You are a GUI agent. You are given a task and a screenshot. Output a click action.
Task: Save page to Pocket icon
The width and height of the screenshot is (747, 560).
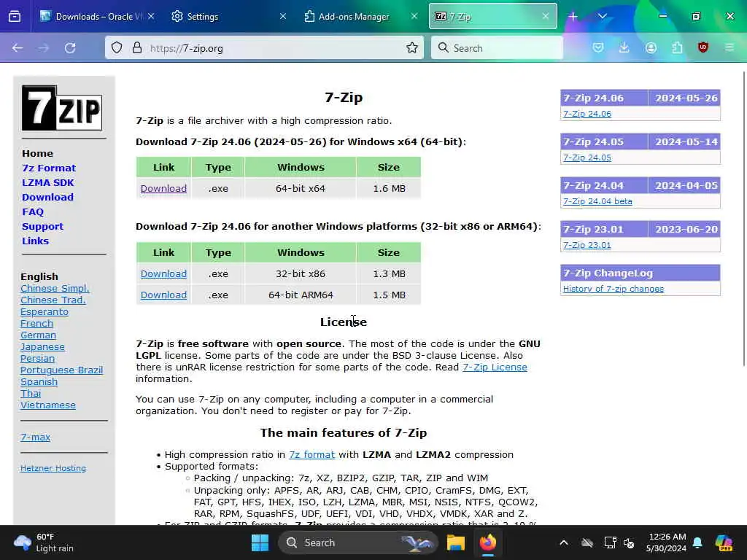[598, 47]
